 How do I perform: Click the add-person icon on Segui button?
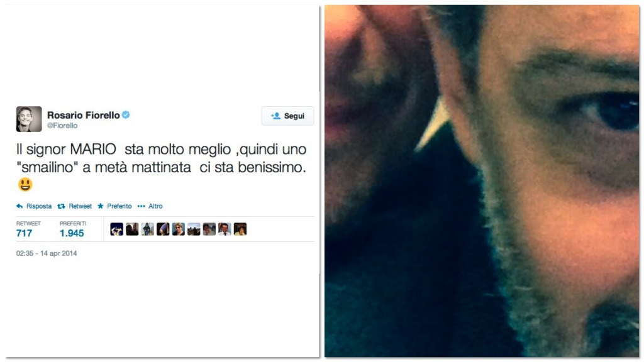click(x=275, y=116)
